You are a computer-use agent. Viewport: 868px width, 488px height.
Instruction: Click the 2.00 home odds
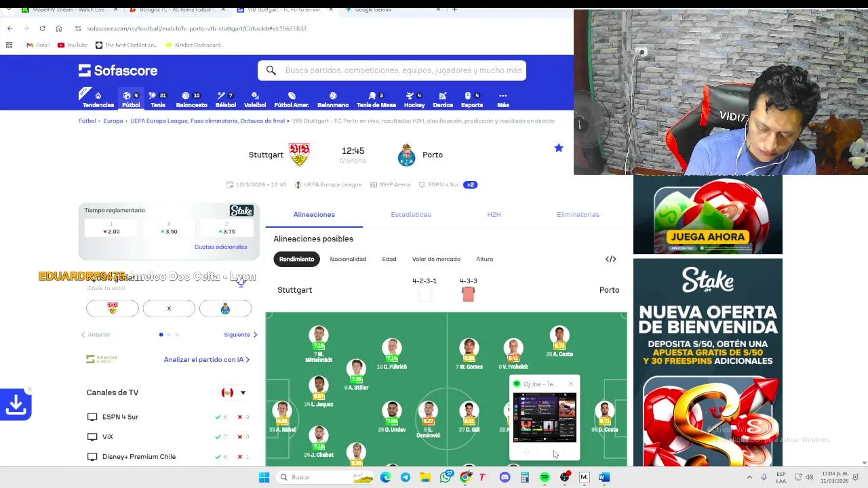(111, 228)
